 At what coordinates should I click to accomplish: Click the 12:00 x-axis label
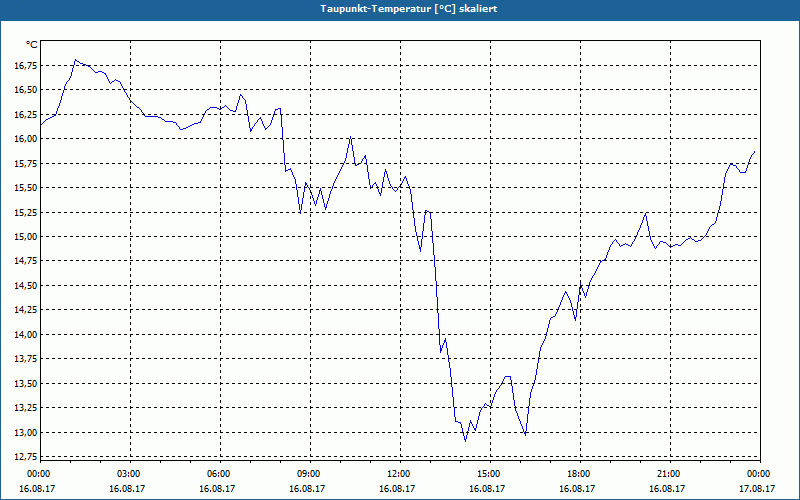(397, 474)
